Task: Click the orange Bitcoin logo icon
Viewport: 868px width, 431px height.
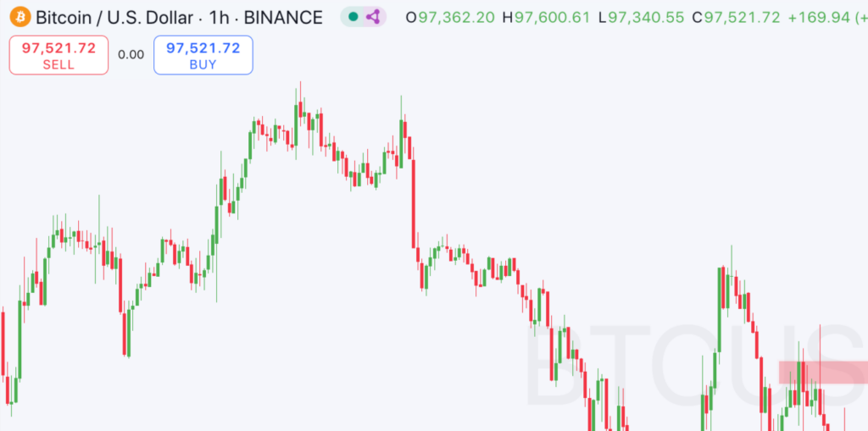Action: [x=18, y=17]
